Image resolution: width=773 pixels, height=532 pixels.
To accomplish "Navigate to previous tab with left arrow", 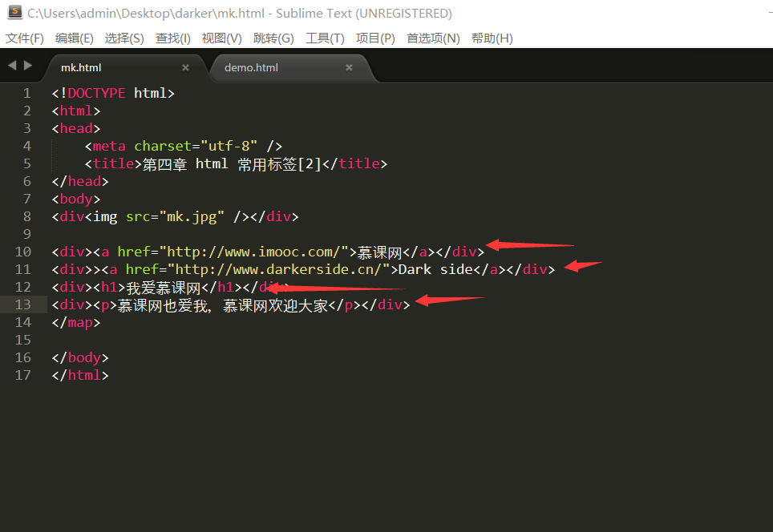I will (x=12, y=65).
